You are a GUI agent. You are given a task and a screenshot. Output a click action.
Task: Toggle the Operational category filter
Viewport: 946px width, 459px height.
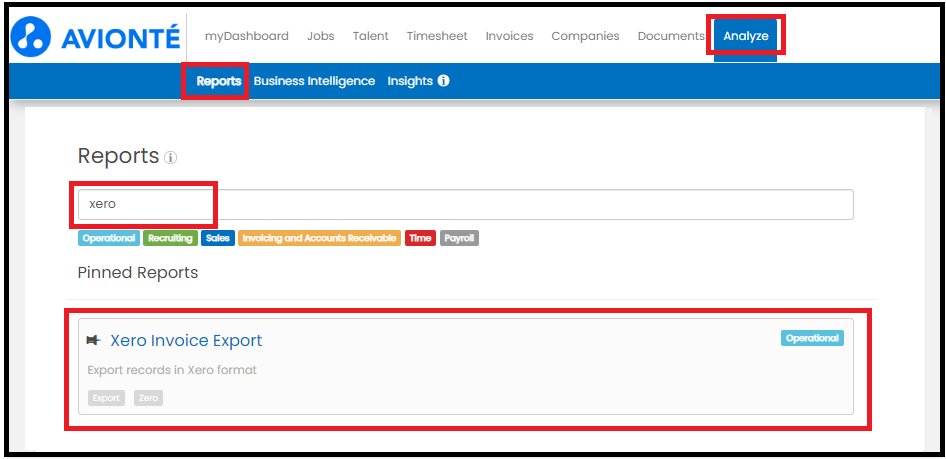point(109,238)
